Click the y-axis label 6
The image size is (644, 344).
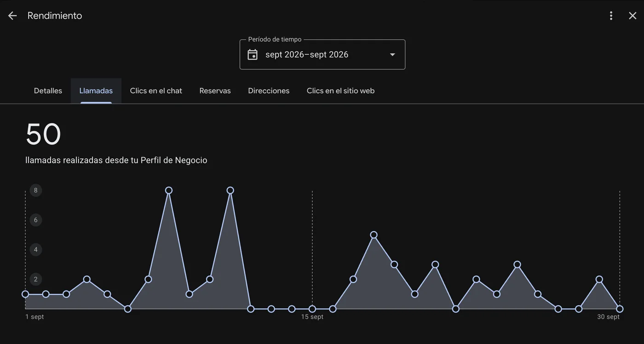tap(36, 220)
